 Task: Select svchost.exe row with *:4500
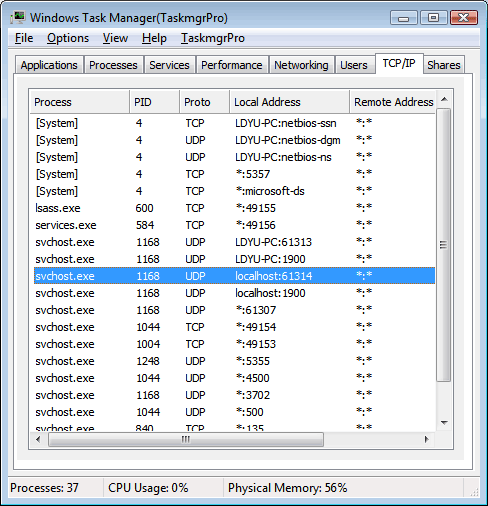point(234,378)
